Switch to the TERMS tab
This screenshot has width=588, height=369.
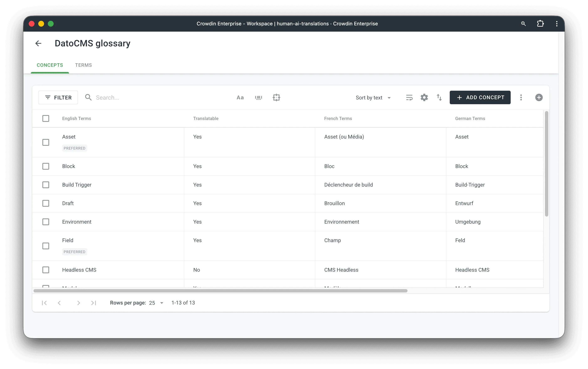tap(83, 65)
